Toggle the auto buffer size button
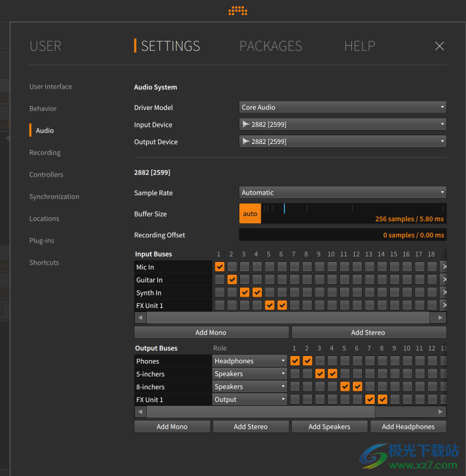The image size is (466, 476). point(250,213)
